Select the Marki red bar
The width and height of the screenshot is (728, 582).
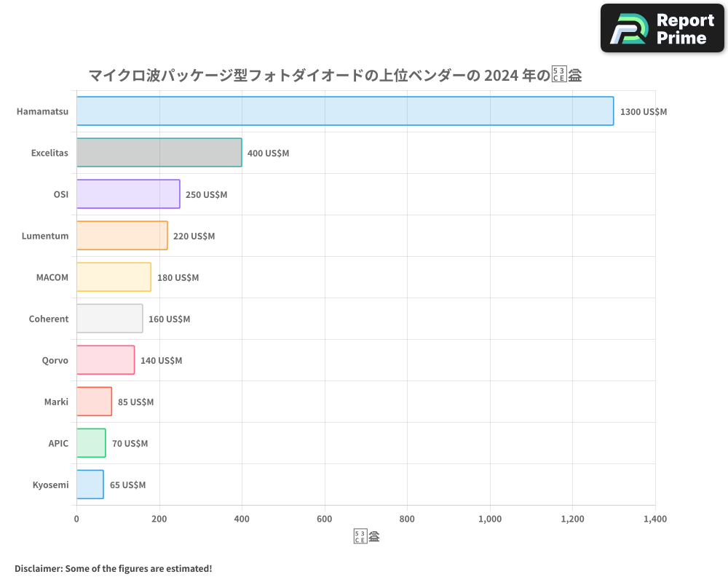(93, 402)
